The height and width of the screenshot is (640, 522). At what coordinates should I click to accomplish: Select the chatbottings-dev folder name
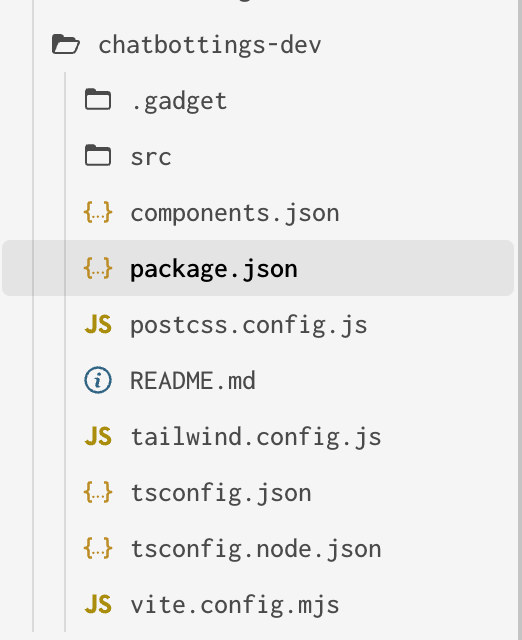(x=210, y=45)
